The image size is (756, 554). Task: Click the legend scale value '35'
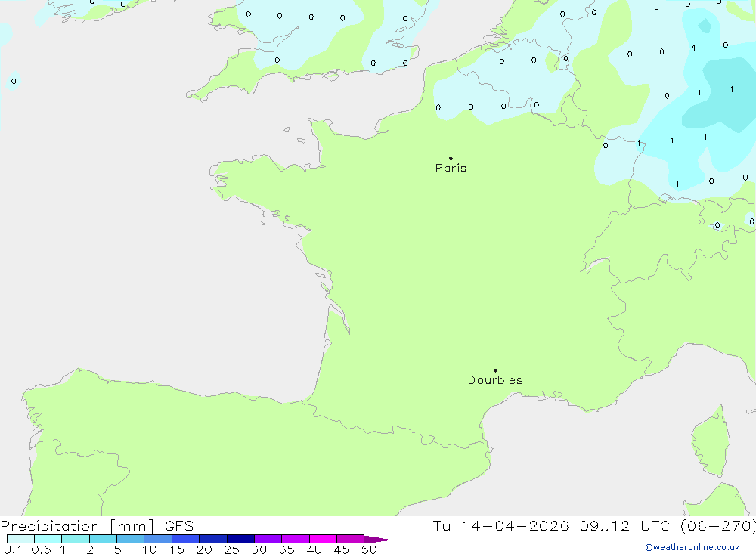[287, 549]
